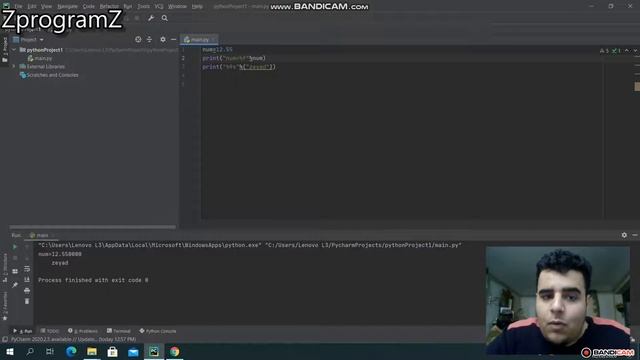Click the python.exe command line output

(250, 245)
